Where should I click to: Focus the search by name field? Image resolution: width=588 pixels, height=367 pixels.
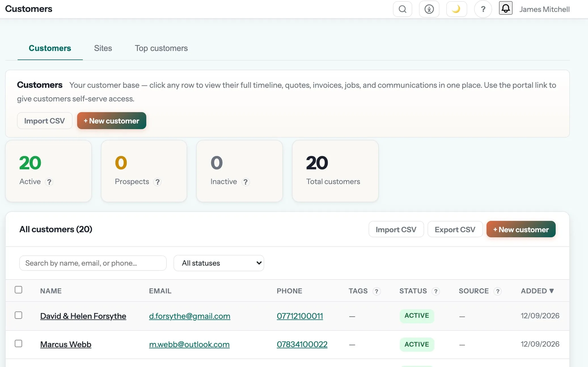(93, 263)
